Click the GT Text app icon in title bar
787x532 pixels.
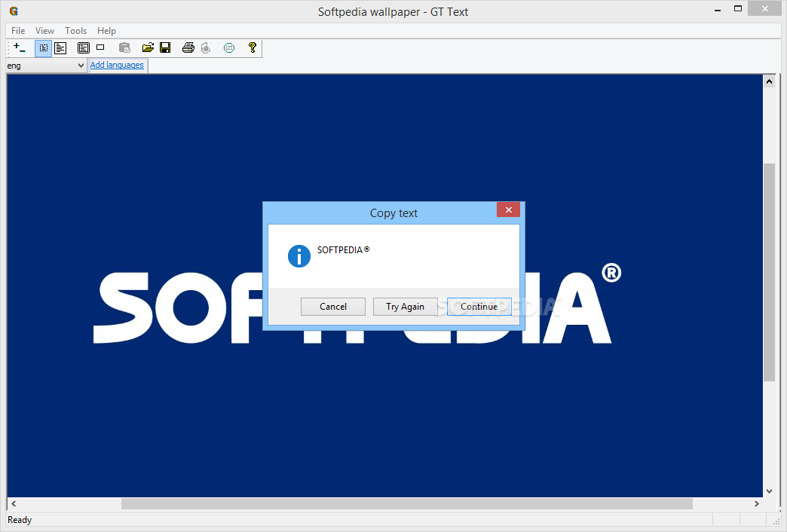pyautogui.click(x=14, y=11)
